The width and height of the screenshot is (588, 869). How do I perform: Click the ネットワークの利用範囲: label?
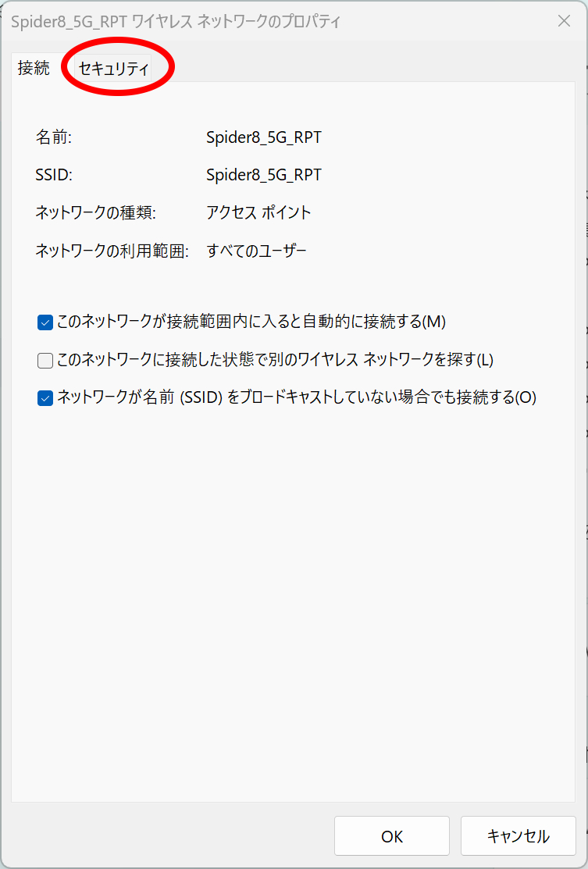112,251
